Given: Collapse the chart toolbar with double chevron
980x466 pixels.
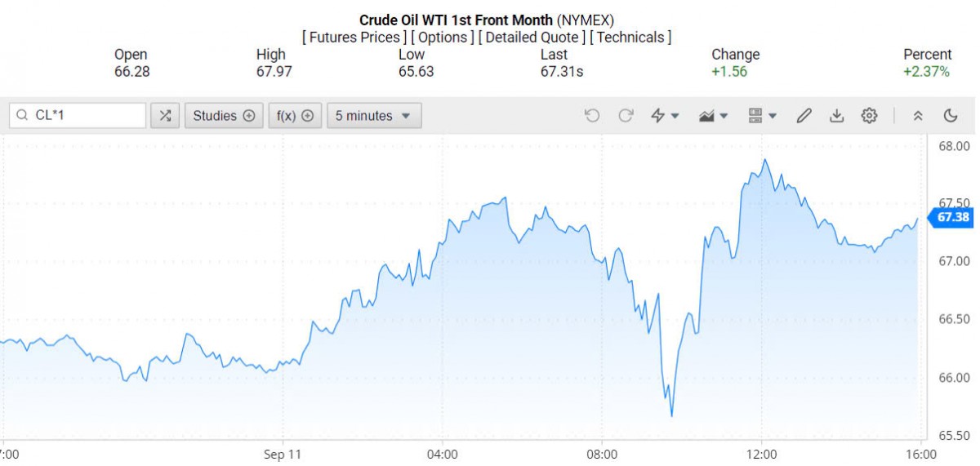Looking at the screenshot, I should click(x=918, y=116).
